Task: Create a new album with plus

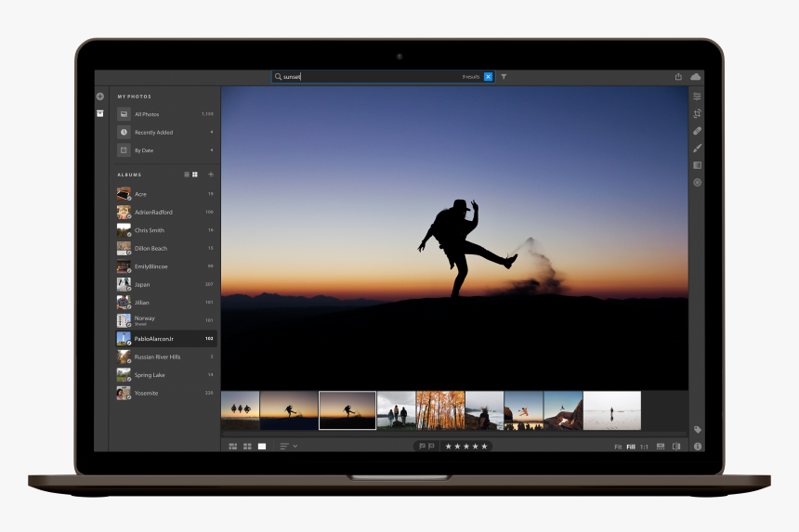Action: coord(211,175)
